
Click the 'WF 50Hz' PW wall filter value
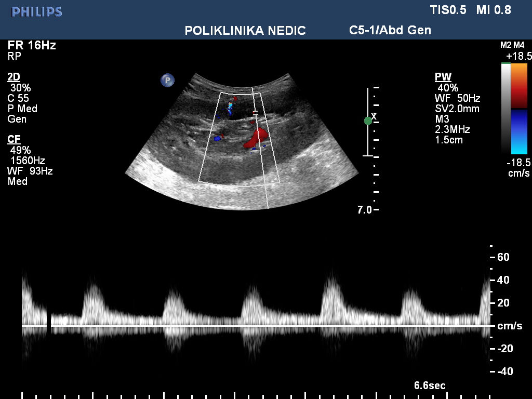(457, 98)
